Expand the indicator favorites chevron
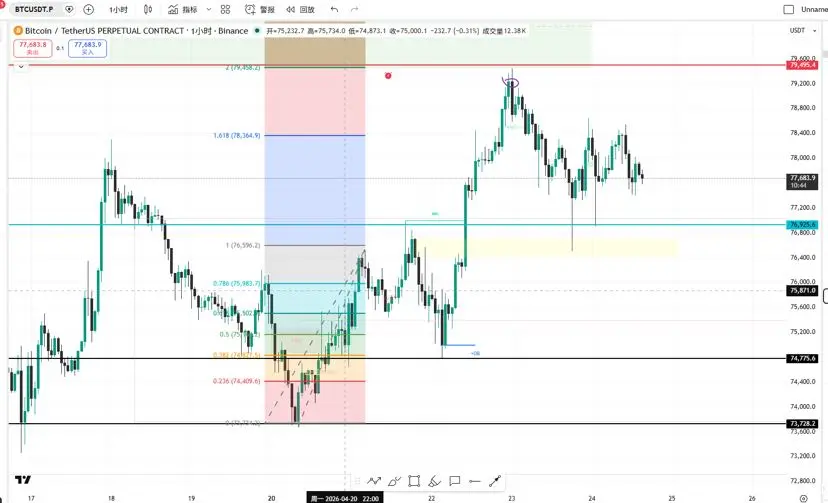Viewport: 828px width, 503px height. click(209, 10)
